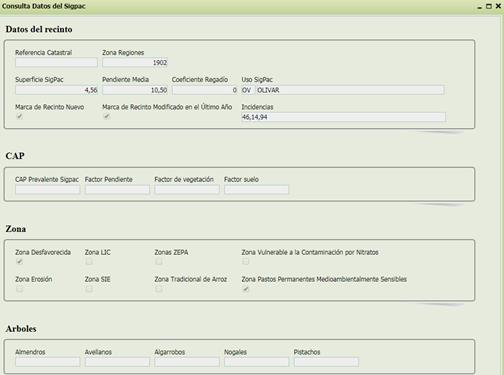The width and height of the screenshot is (504, 375).
Task: Toggle the Zonas ZEPA checkbox
Action: tap(159, 262)
